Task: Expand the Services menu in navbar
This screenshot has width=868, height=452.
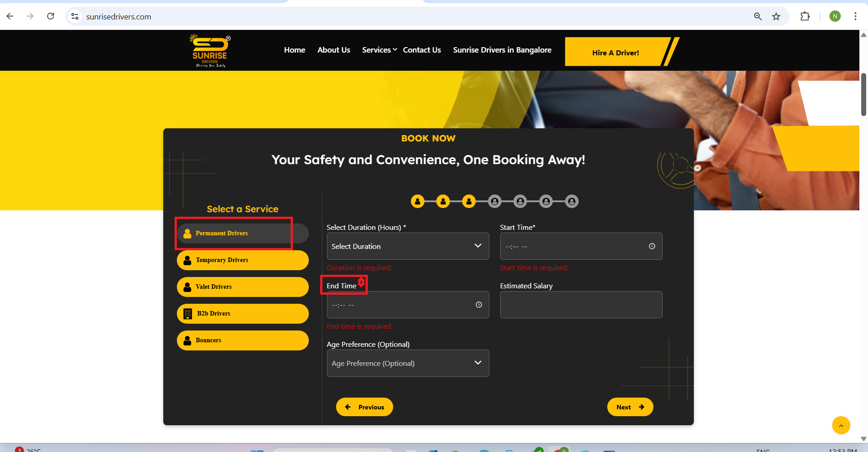Action: click(379, 50)
